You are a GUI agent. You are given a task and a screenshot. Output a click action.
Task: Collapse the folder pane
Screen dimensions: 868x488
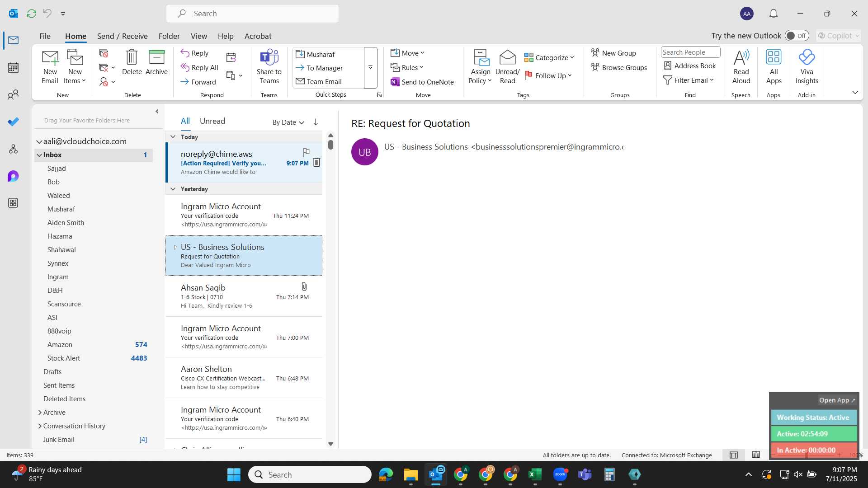(157, 111)
